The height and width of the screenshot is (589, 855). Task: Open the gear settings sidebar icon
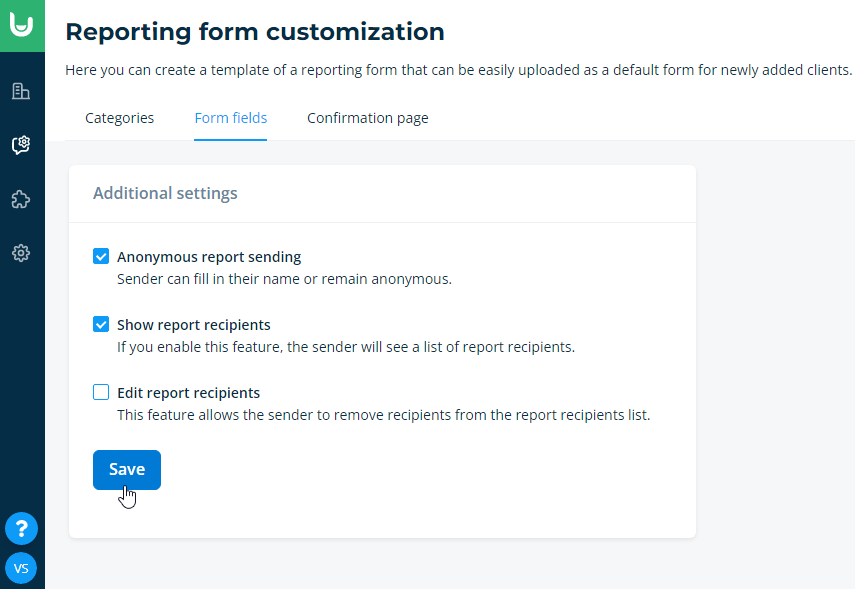[21, 253]
